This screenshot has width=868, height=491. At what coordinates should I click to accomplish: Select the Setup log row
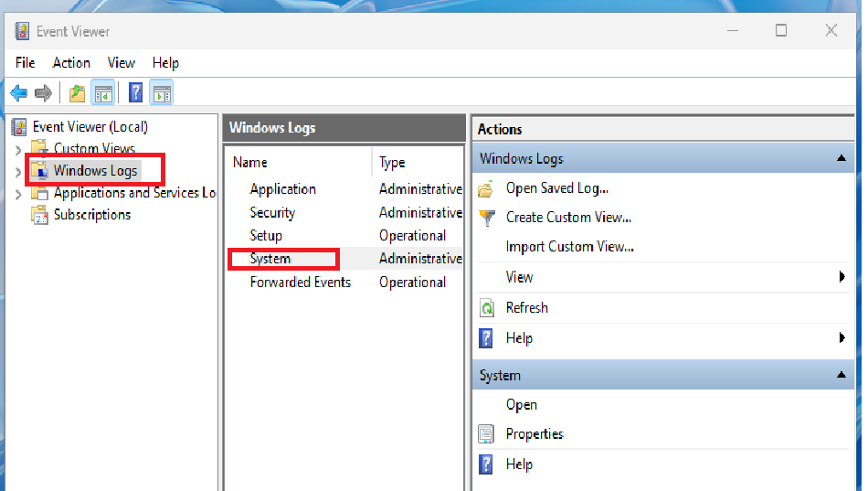point(266,236)
